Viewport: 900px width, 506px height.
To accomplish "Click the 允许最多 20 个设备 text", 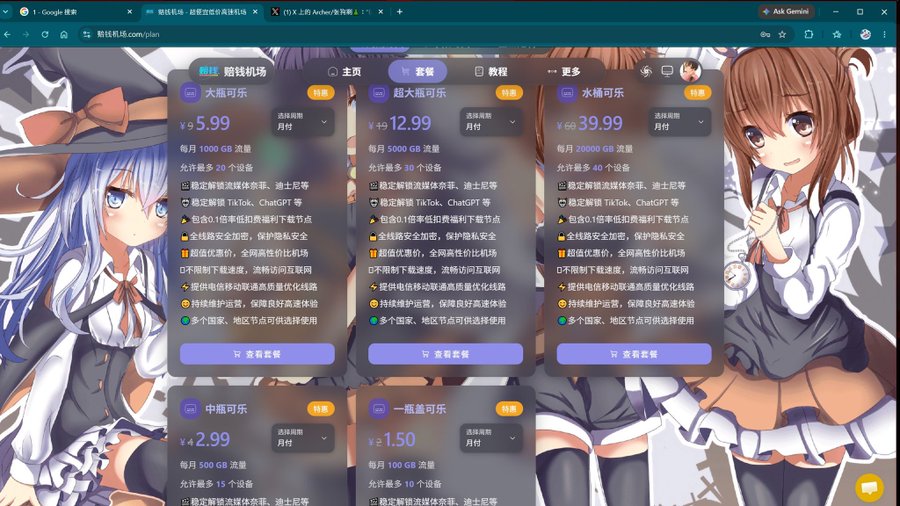I will coord(216,168).
